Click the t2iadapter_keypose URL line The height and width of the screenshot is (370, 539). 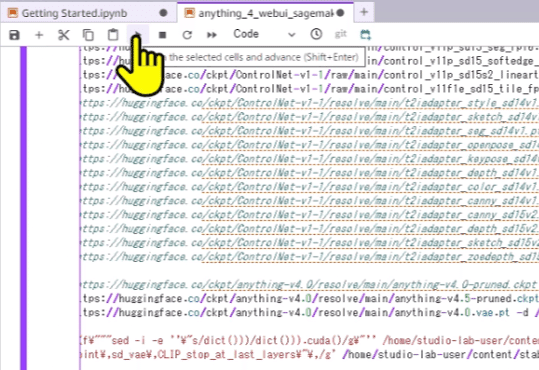pyautogui.click(x=310, y=159)
